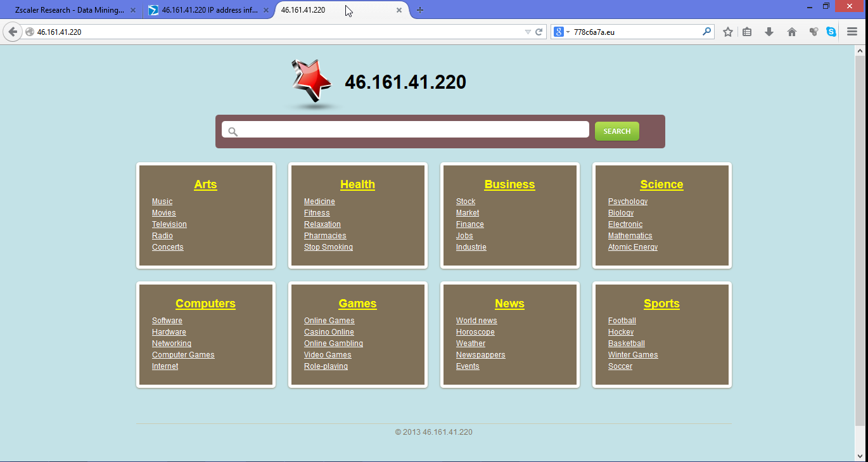Click the Health category heading

click(357, 184)
